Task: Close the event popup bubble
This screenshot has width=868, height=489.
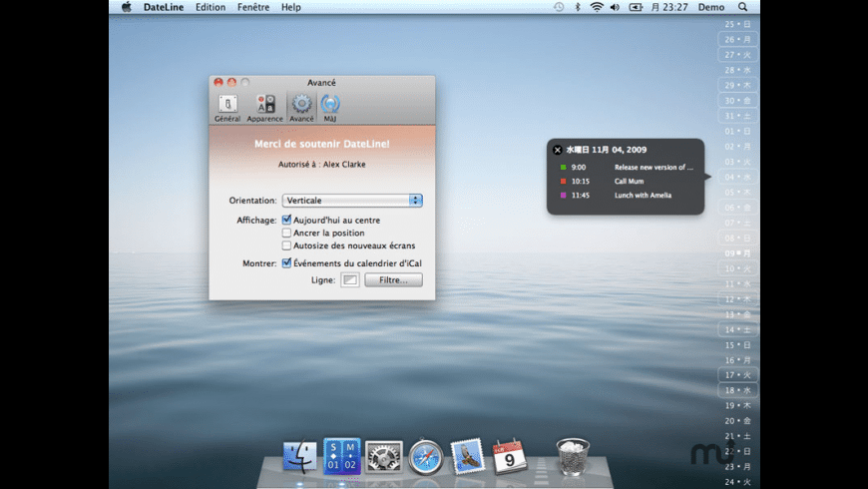Action: pos(557,150)
